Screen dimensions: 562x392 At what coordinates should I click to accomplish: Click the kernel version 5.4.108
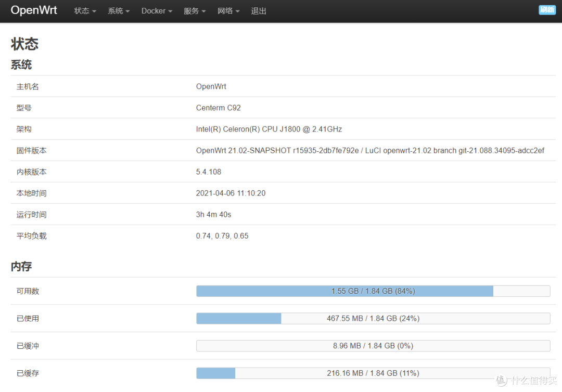tap(208, 172)
